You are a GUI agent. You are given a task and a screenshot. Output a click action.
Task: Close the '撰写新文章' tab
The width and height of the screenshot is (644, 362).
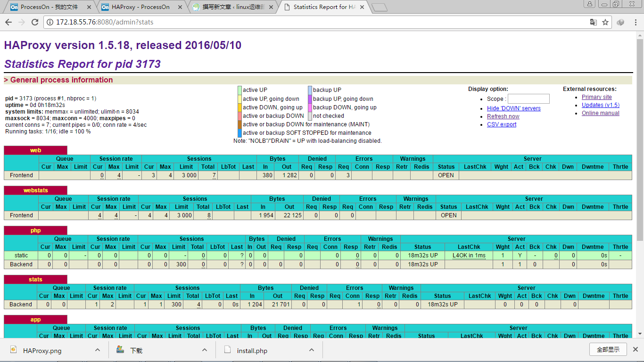271,7
